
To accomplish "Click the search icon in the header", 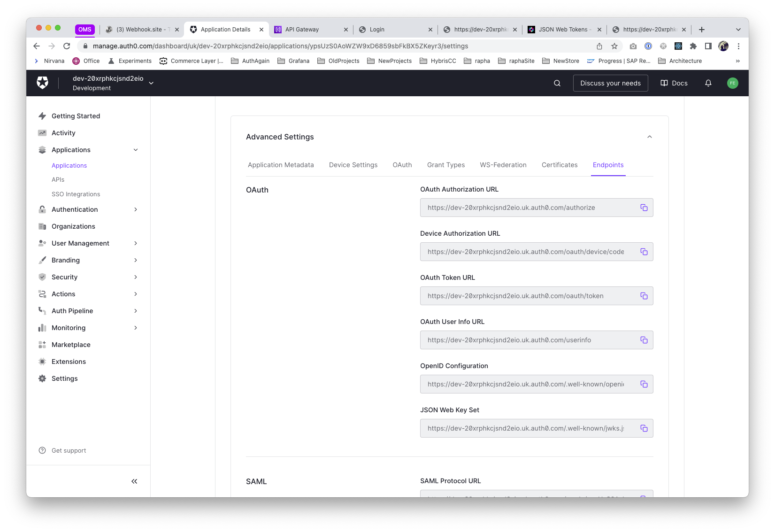I will pos(557,83).
